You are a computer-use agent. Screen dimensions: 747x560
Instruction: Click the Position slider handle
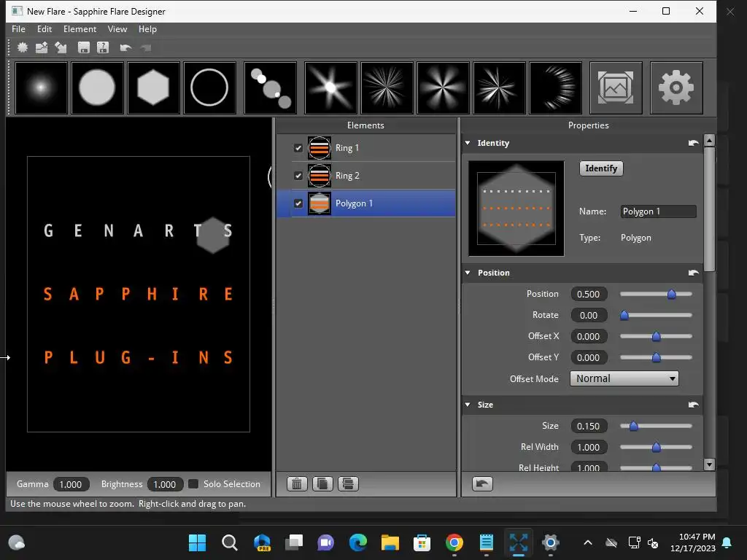coord(672,295)
